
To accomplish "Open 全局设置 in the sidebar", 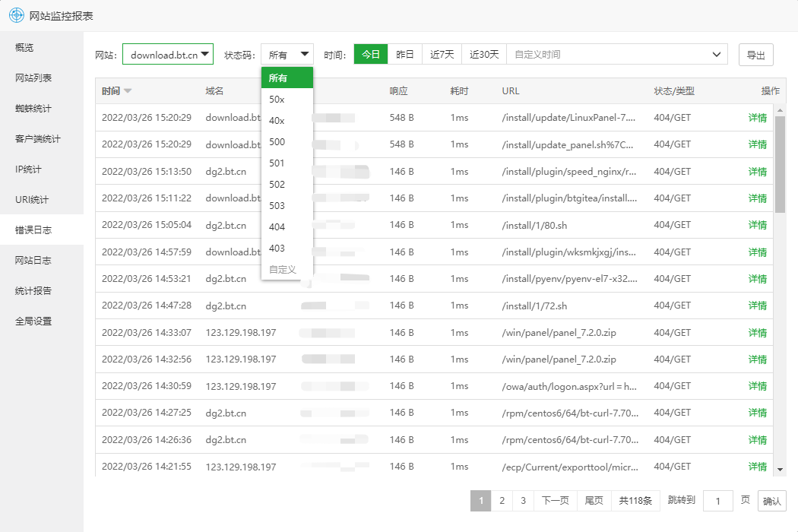I will (x=42, y=321).
